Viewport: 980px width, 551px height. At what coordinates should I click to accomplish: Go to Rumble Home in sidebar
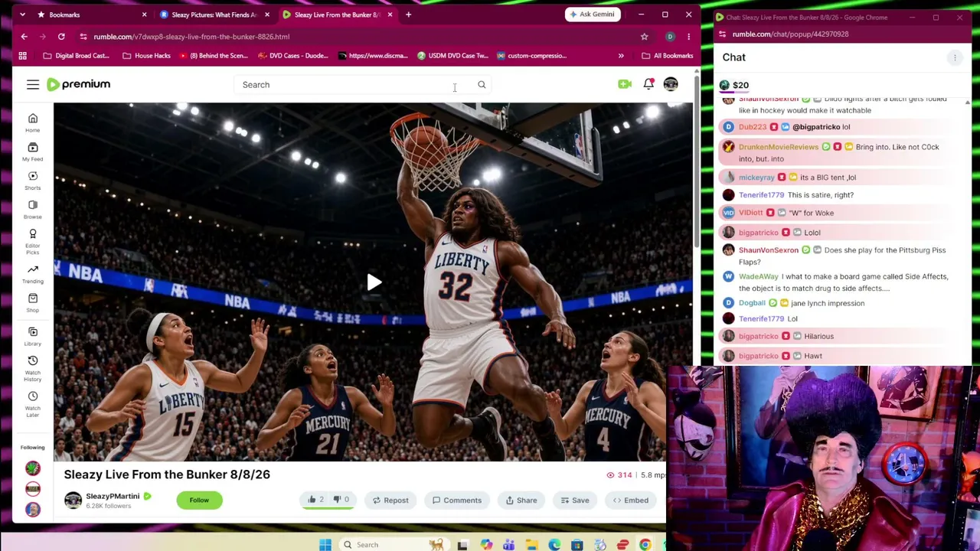point(33,122)
